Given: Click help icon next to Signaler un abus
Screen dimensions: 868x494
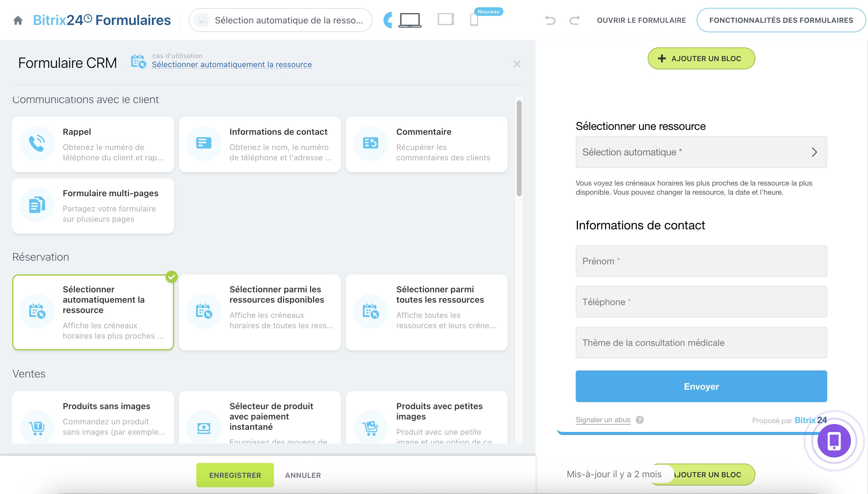Looking at the screenshot, I should [x=639, y=420].
